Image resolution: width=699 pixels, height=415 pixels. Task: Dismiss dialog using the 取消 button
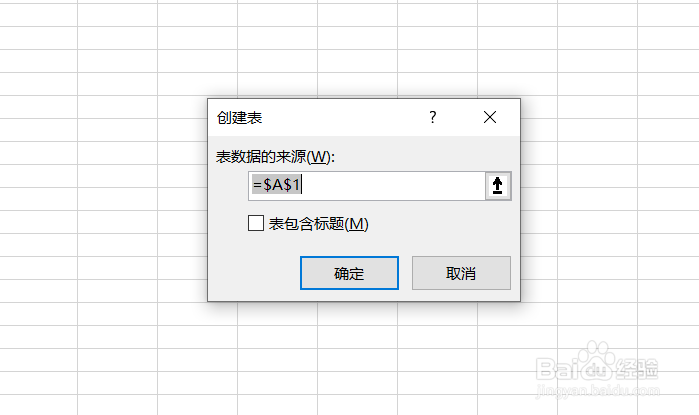tap(461, 273)
